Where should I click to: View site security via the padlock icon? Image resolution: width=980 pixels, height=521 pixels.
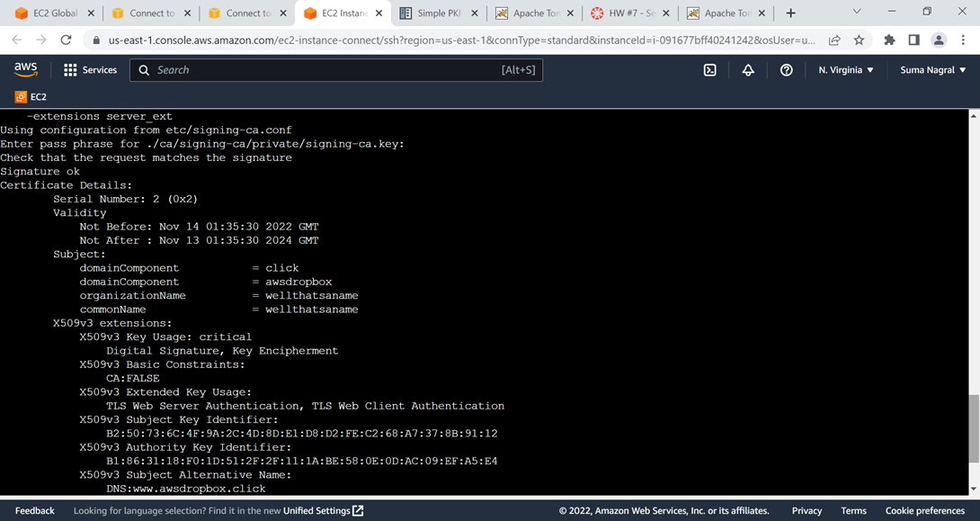[95, 41]
